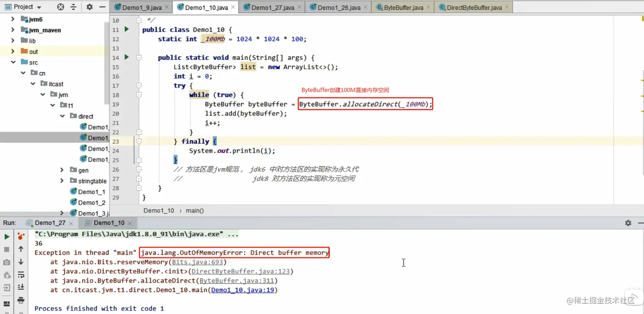Close the Demo1_10.java tab
Image resolution: width=644 pixels, height=314 pixels.
[232, 8]
